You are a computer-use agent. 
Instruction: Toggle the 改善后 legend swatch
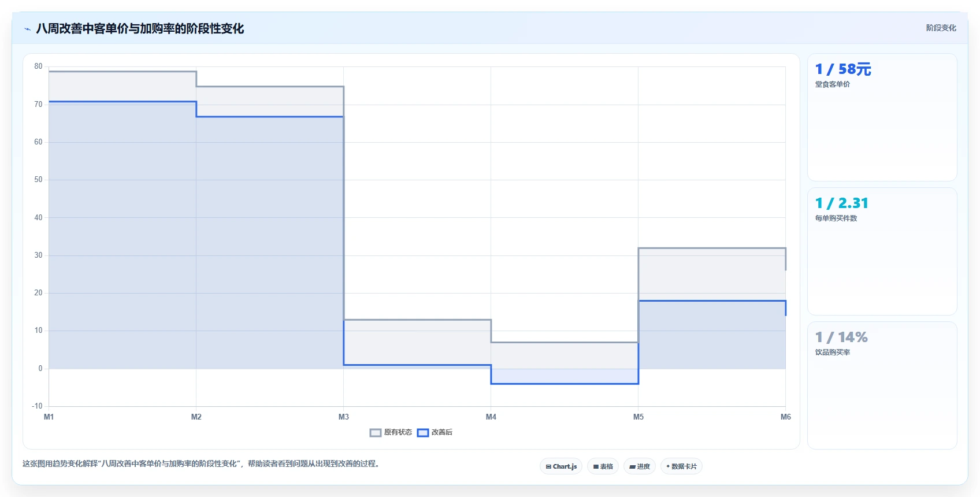click(423, 433)
